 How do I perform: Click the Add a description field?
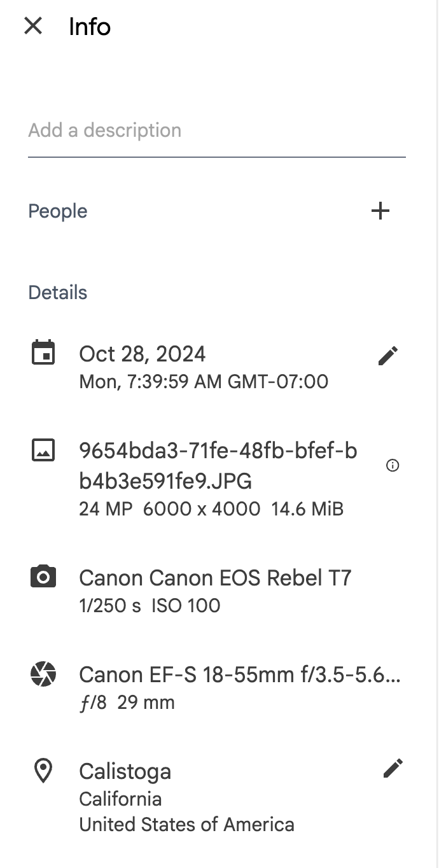pos(216,130)
